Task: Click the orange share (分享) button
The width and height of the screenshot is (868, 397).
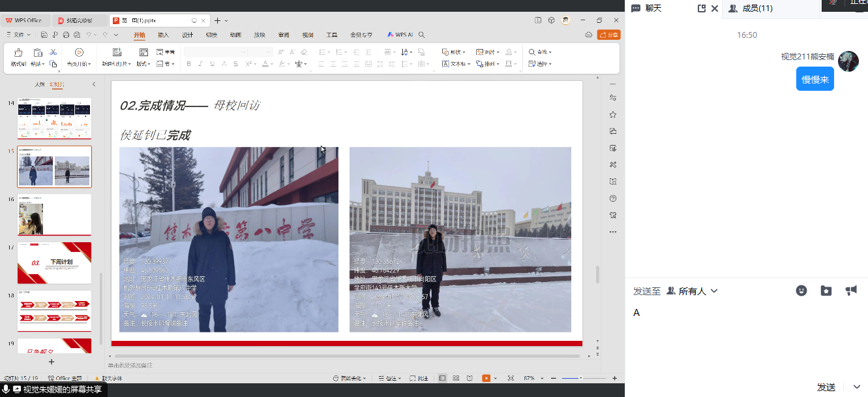Action: tap(608, 35)
